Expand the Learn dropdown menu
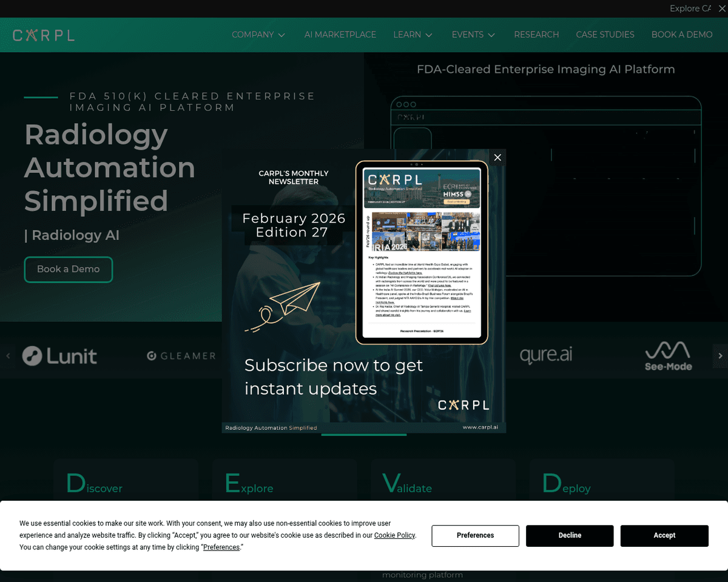Screen dimensions: 728x582 coord(413,35)
